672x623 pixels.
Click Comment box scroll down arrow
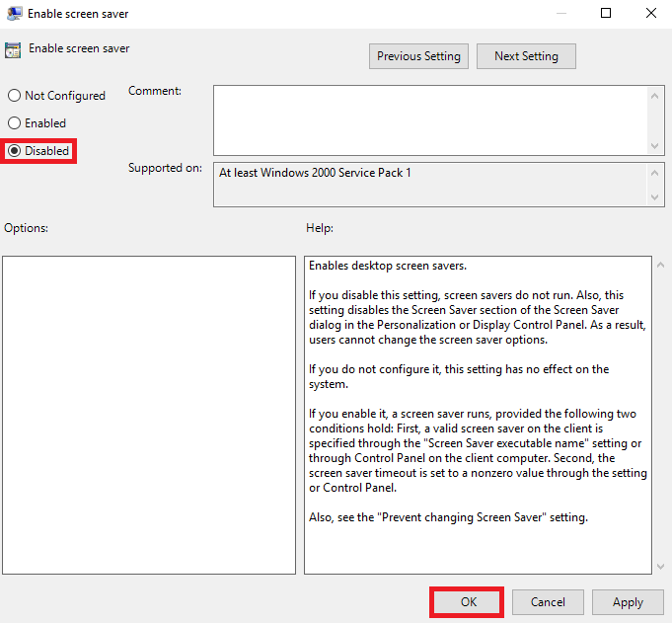click(654, 146)
